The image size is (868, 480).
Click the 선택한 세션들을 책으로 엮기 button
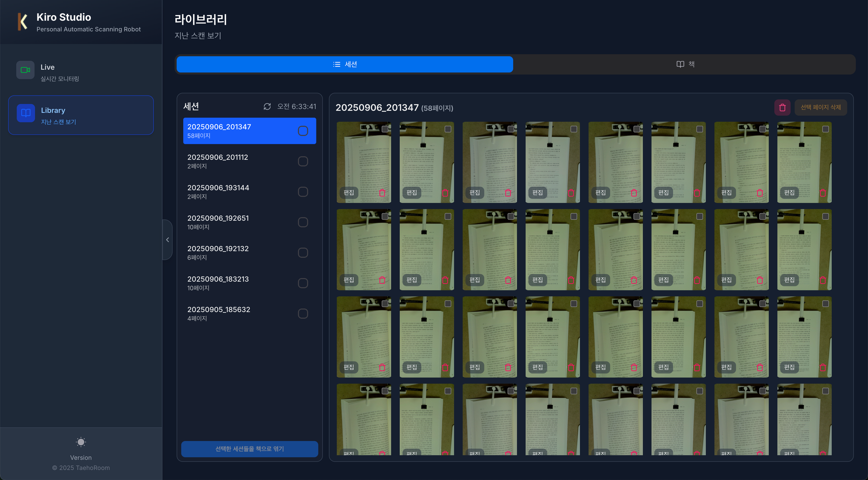point(250,449)
